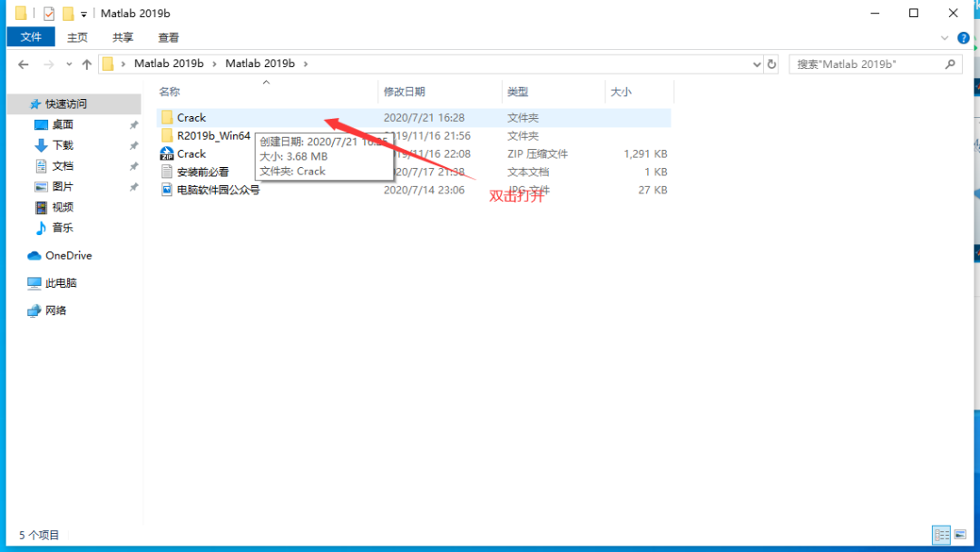Click first Matlab 2019b breadcrumb segment
Viewport: 980px width, 552px height.
(169, 64)
